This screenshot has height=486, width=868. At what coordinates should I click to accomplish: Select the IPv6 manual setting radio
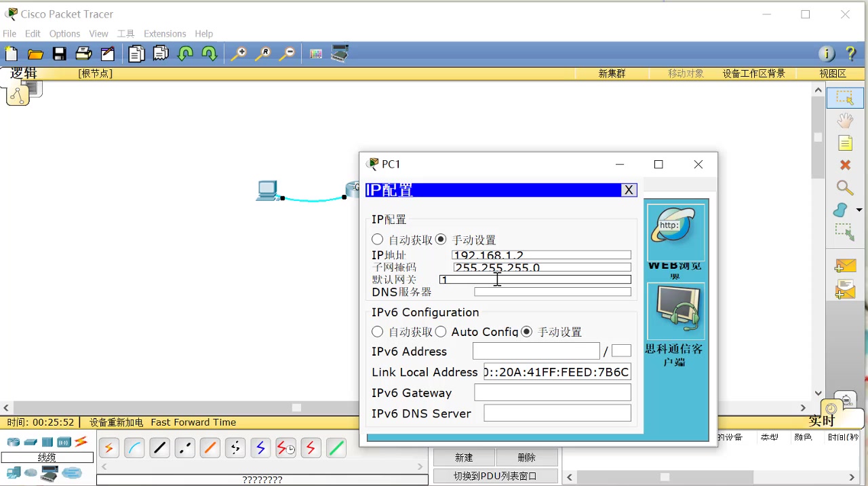click(527, 332)
